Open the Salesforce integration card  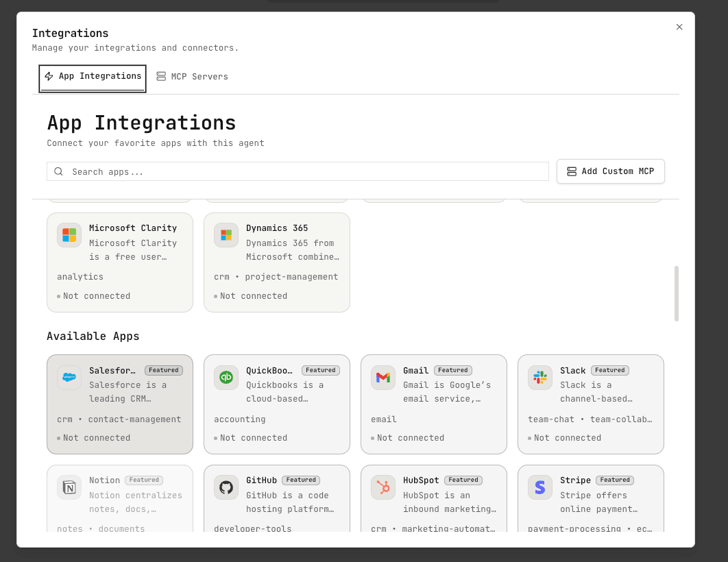point(120,404)
